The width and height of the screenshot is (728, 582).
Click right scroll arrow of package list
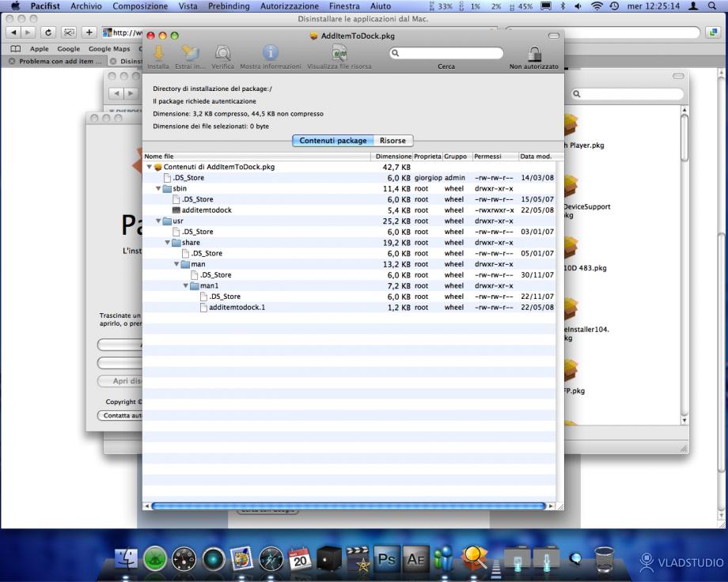pos(551,506)
